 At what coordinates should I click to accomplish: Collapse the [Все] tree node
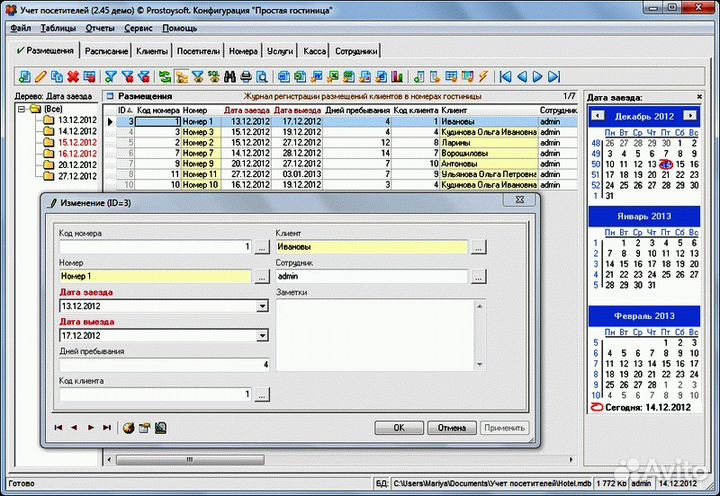click(21, 108)
